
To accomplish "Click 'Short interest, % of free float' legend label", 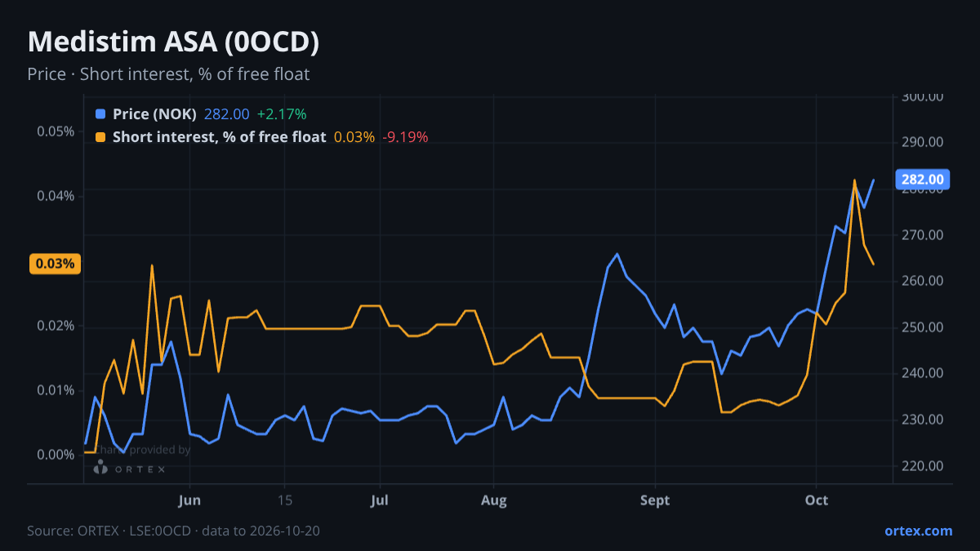I will pyautogui.click(x=219, y=137).
